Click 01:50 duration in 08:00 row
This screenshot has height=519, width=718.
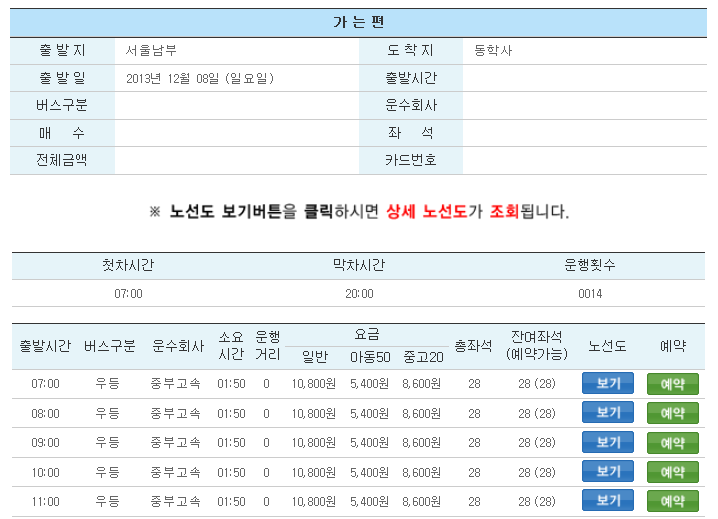pyautogui.click(x=231, y=414)
